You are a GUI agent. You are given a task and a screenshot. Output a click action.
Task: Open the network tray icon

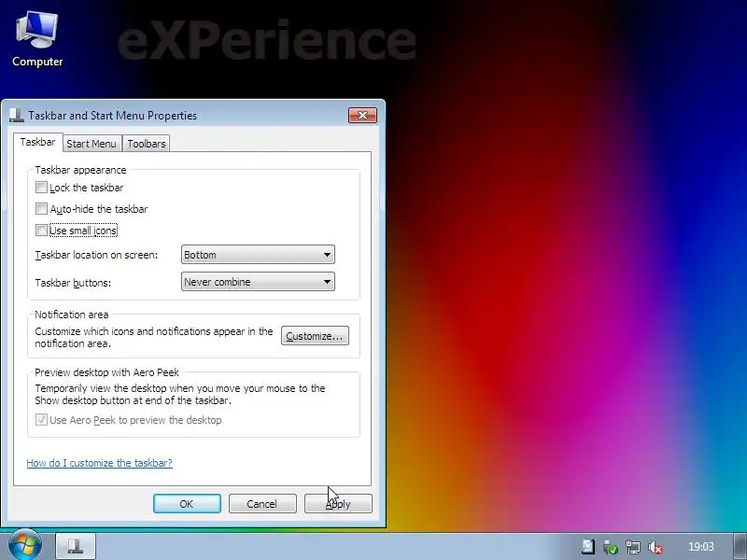pos(633,547)
